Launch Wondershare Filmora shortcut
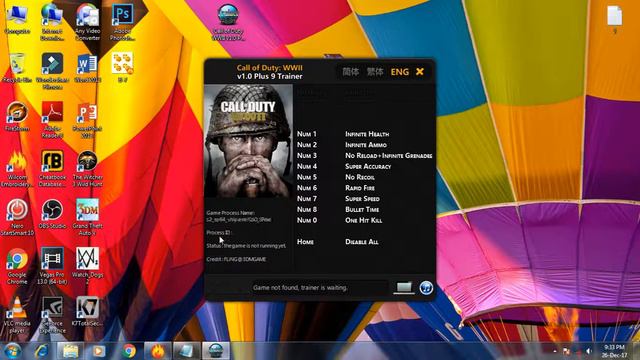 (52, 71)
